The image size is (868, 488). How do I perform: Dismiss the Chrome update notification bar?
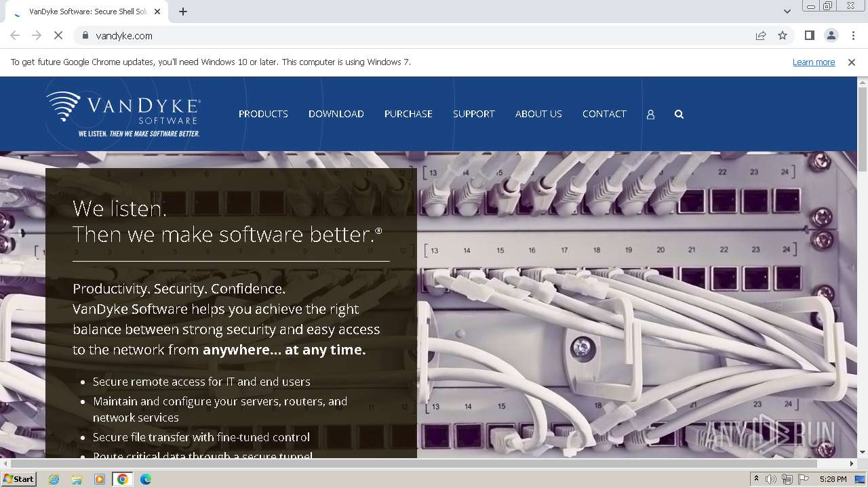coord(852,62)
